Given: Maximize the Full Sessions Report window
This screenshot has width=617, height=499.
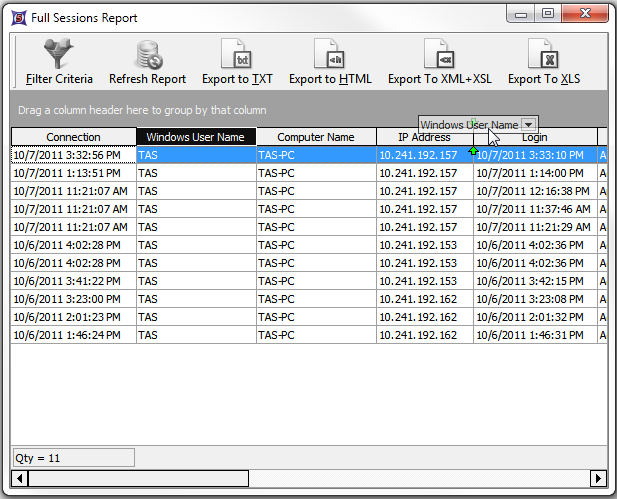Looking at the screenshot, I should tap(547, 13).
